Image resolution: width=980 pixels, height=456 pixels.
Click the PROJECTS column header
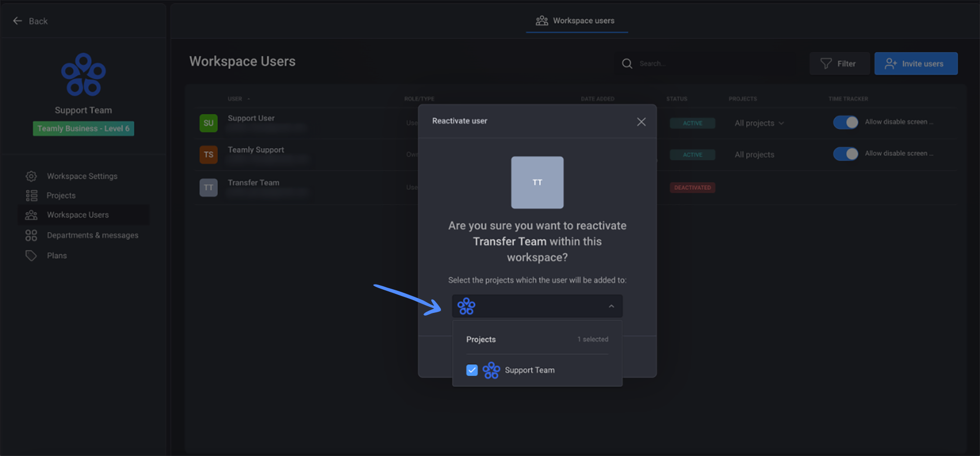pos(742,99)
